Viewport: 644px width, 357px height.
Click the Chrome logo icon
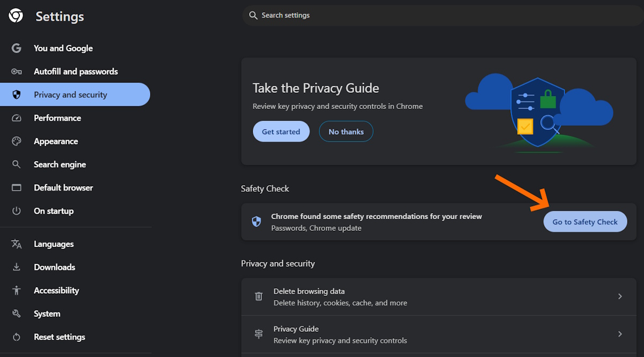point(16,17)
